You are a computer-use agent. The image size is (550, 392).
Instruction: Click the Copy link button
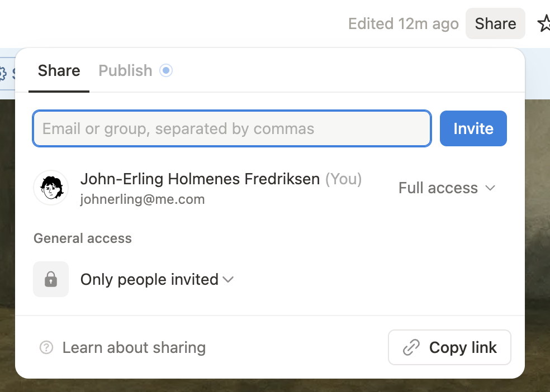pos(449,347)
